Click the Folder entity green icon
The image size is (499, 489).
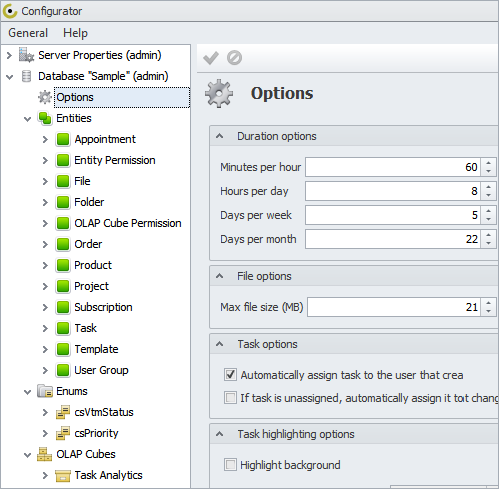[63, 202]
